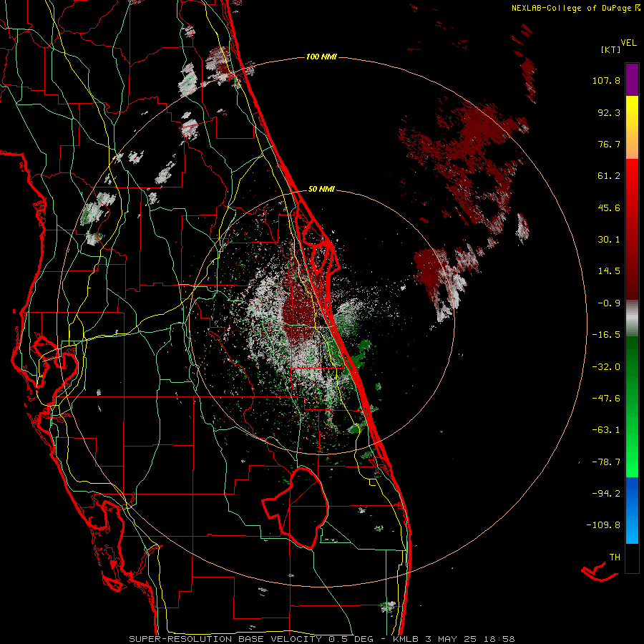
Task: Click the -32.0 velocity scale value
Action: pyautogui.click(x=606, y=367)
